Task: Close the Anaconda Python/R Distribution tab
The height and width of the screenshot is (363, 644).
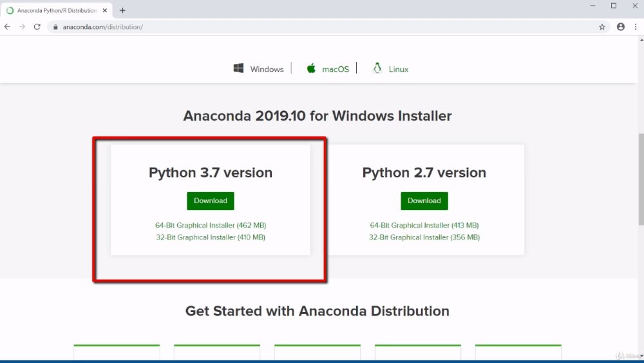Action: (105, 10)
